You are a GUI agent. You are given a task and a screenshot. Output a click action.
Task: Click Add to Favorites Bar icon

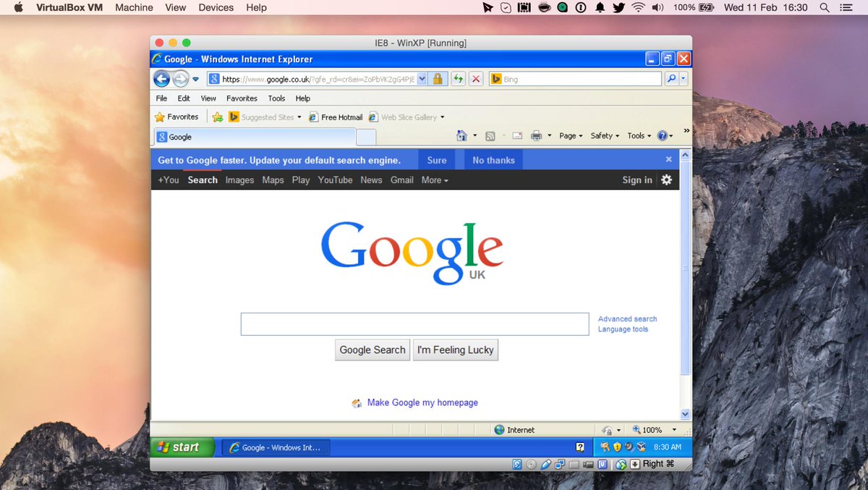click(x=217, y=117)
